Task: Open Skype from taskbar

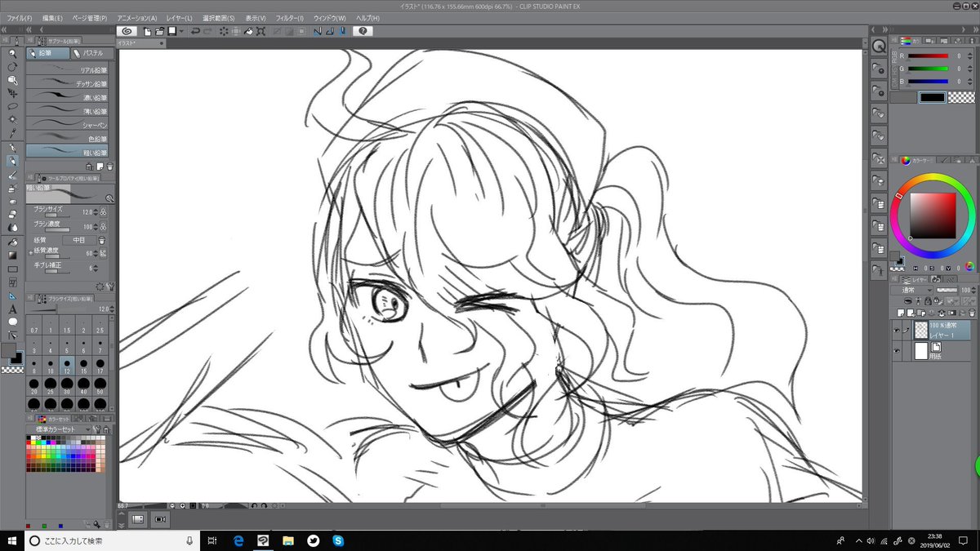Action: click(337, 540)
